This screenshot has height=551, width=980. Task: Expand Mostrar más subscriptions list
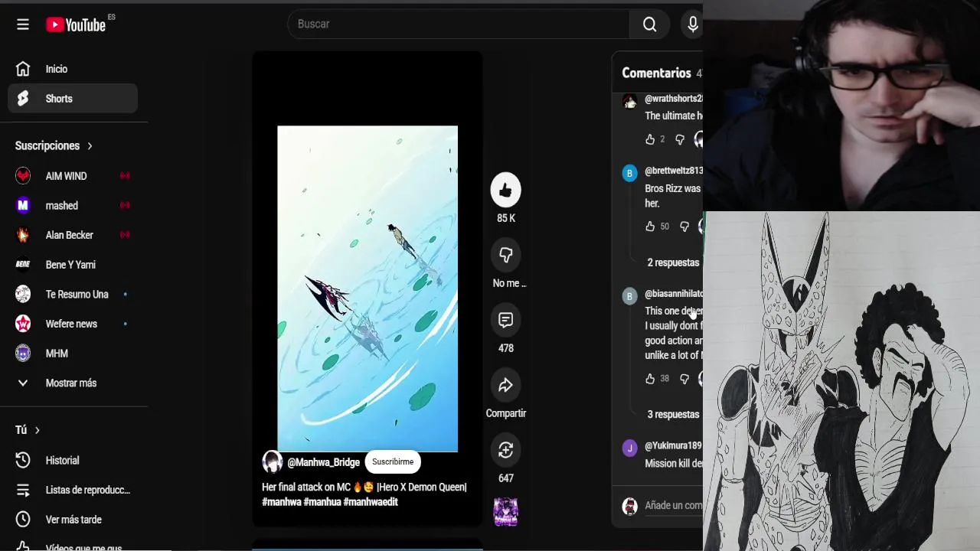click(73, 383)
